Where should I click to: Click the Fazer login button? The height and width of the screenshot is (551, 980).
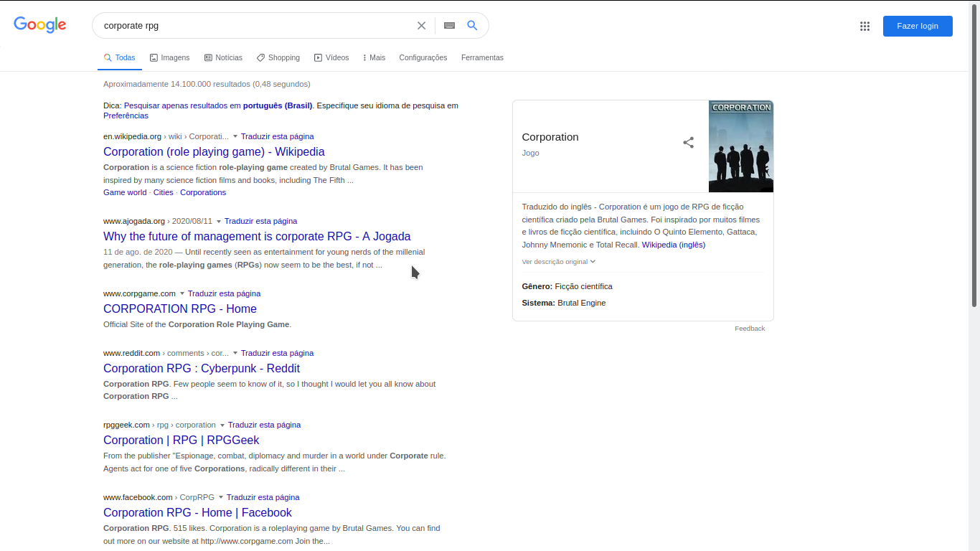[x=918, y=26]
